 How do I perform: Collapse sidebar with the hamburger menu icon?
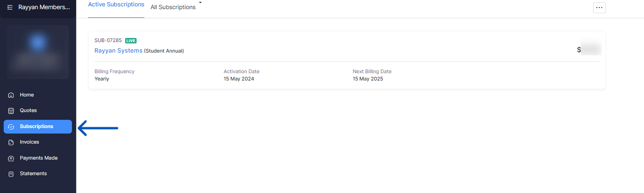pos(10,7)
